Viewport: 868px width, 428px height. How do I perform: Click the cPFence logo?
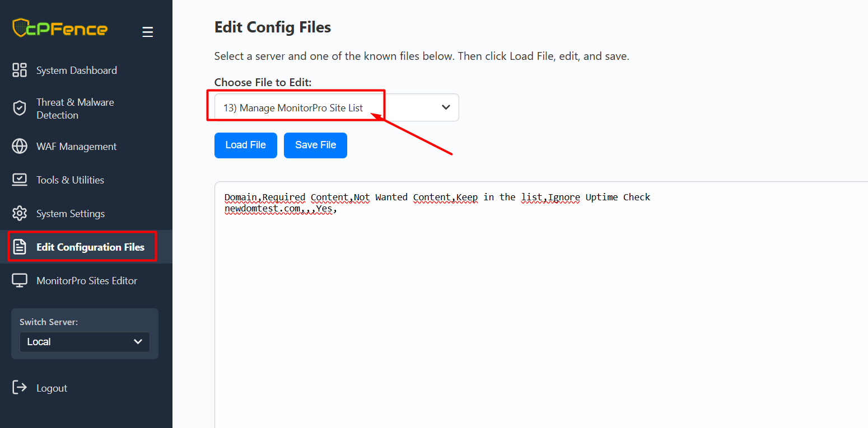click(60, 28)
